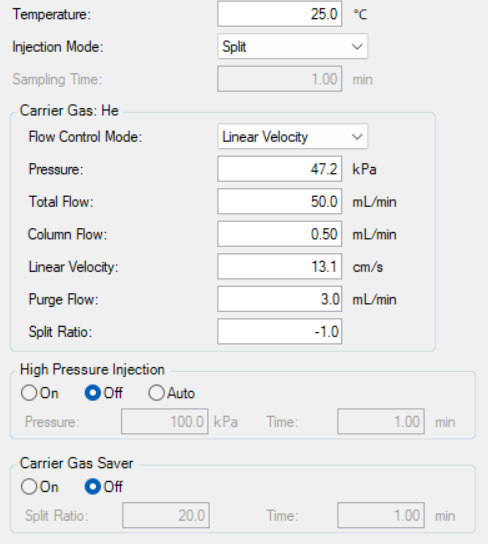Click High Pressure Injection Pressure field

click(165, 422)
